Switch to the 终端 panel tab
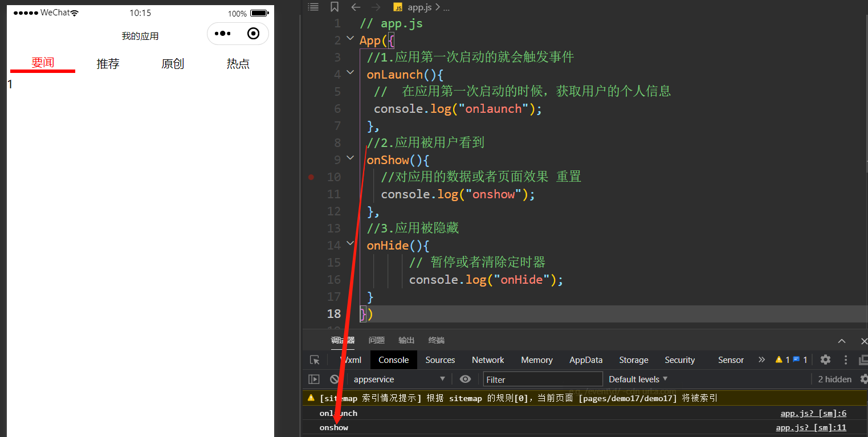The height and width of the screenshot is (437, 868). pyautogui.click(x=437, y=340)
